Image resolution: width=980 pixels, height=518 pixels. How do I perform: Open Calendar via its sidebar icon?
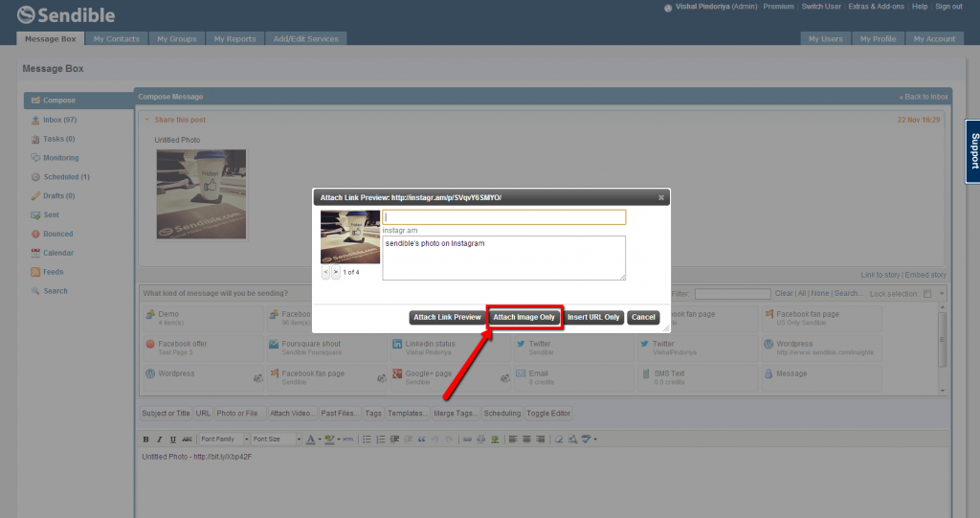[35, 253]
